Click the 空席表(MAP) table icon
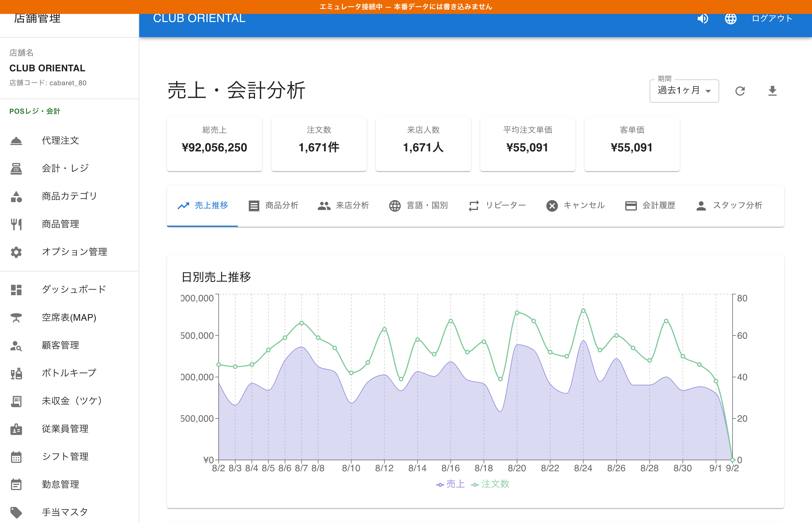812x522 pixels. 16,318
